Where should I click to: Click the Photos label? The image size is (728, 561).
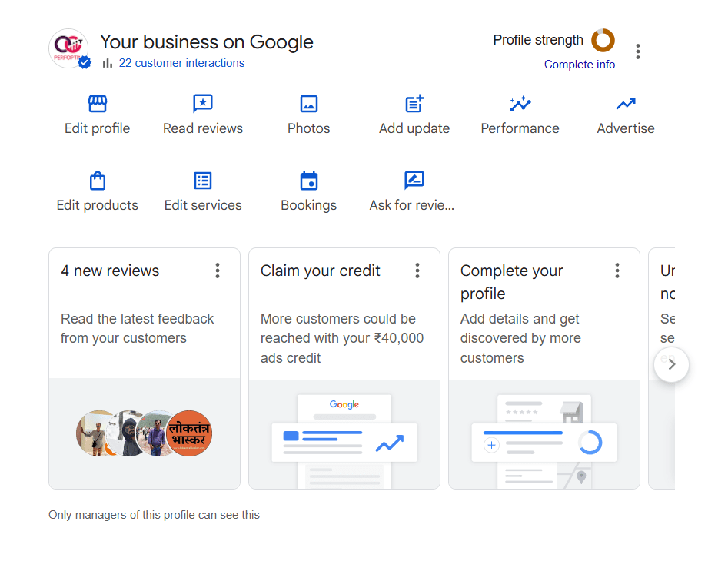(309, 128)
